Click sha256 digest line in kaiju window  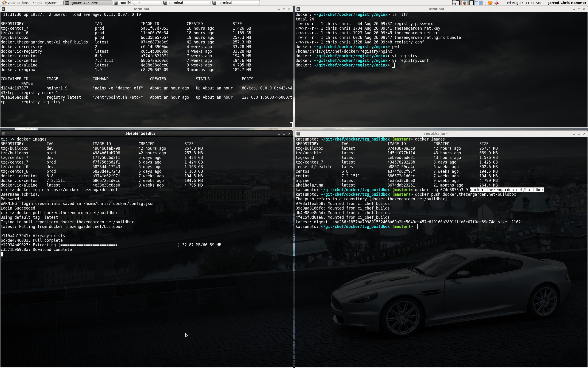[408, 222]
